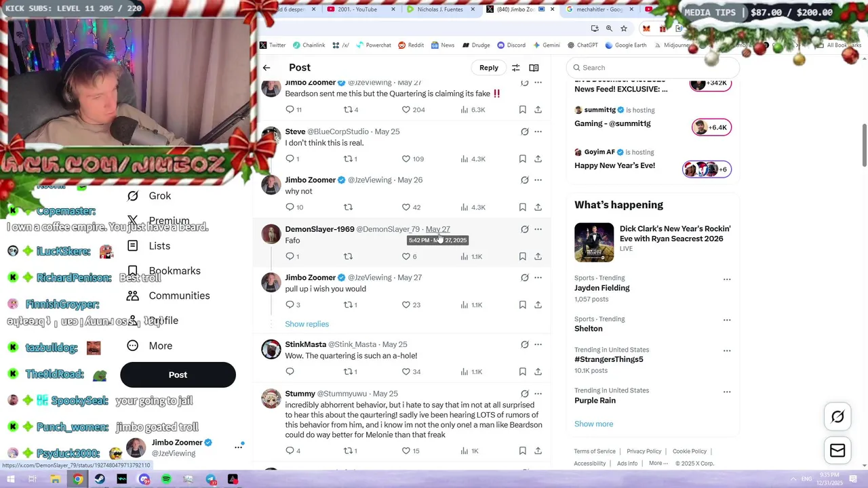868x488 pixels.
Task: Open the Terms of Service footer link
Action: point(595,451)
